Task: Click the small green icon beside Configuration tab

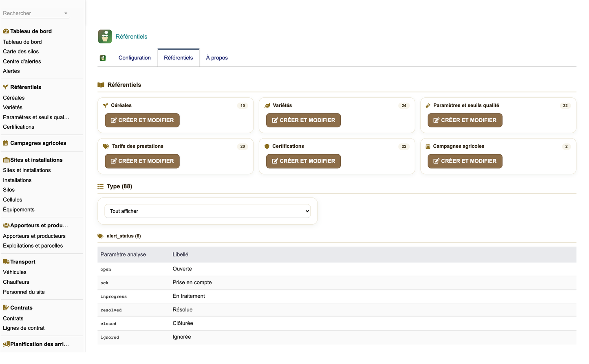Action: (103, 58)
